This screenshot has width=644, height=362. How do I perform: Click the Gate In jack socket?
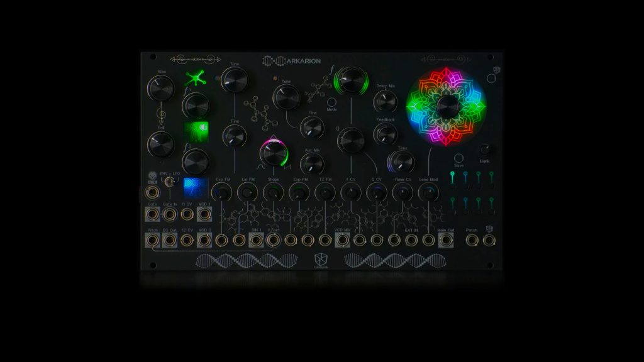[x=170, y=215]
